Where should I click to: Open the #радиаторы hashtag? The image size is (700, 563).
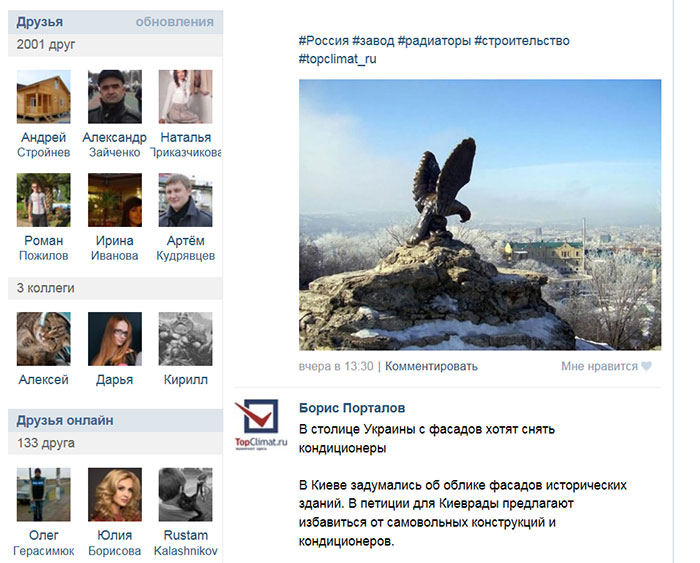coord(434,41)
